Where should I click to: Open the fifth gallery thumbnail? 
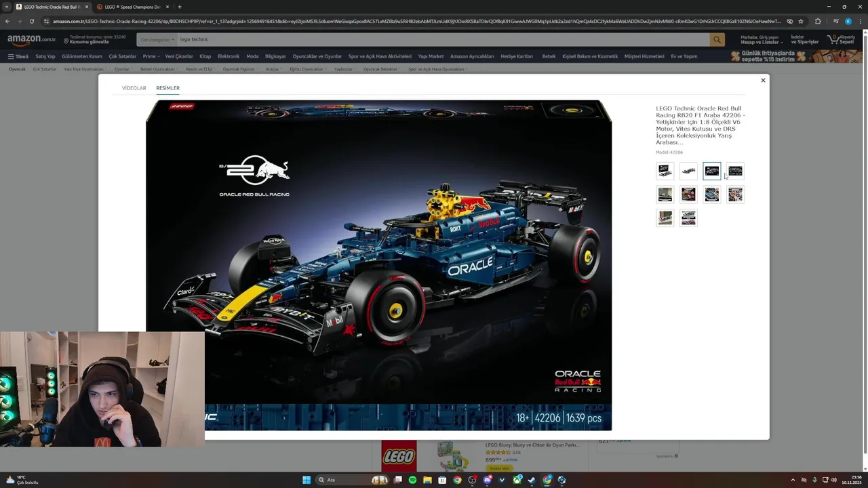665,195
